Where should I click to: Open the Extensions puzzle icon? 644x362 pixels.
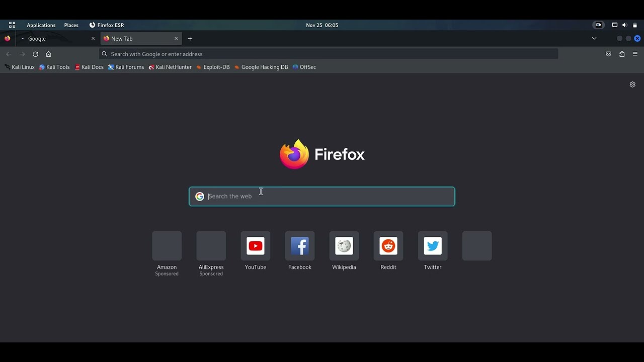point(622,54)
